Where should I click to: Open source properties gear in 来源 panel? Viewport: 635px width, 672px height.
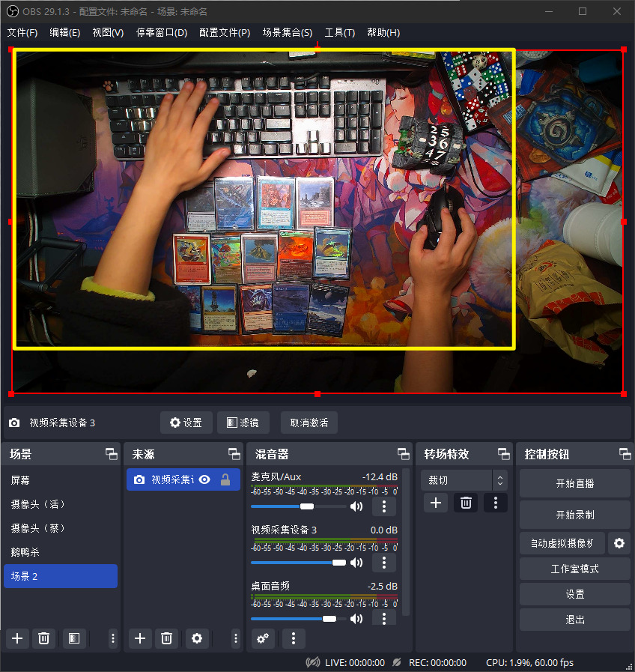[x=197, y=638]
